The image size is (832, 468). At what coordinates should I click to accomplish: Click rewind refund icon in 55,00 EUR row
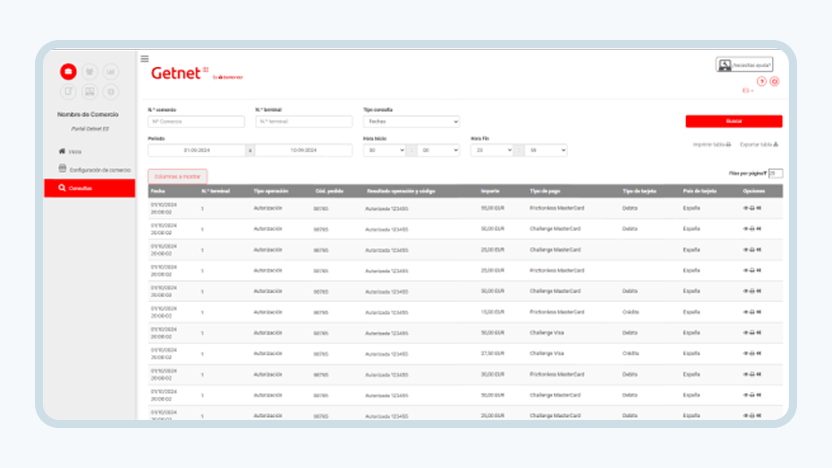pyautogui.click(x=759, y=208)
